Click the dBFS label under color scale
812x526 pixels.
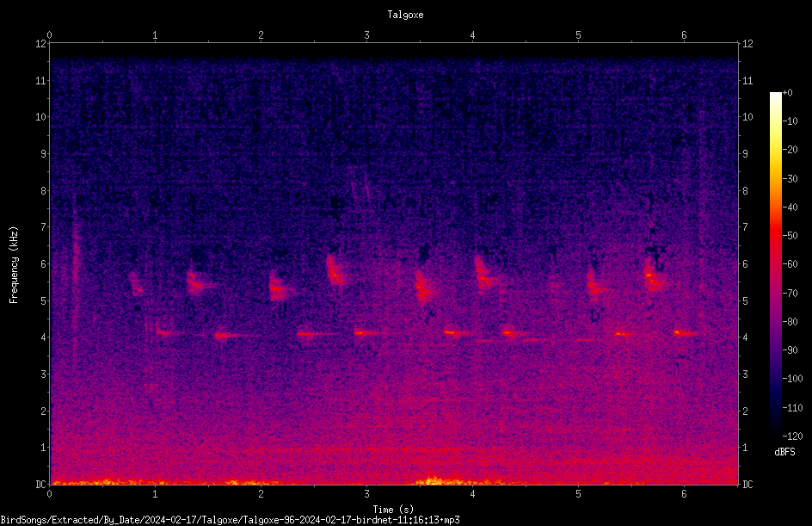pyautogui.click(x=784, y=452)
